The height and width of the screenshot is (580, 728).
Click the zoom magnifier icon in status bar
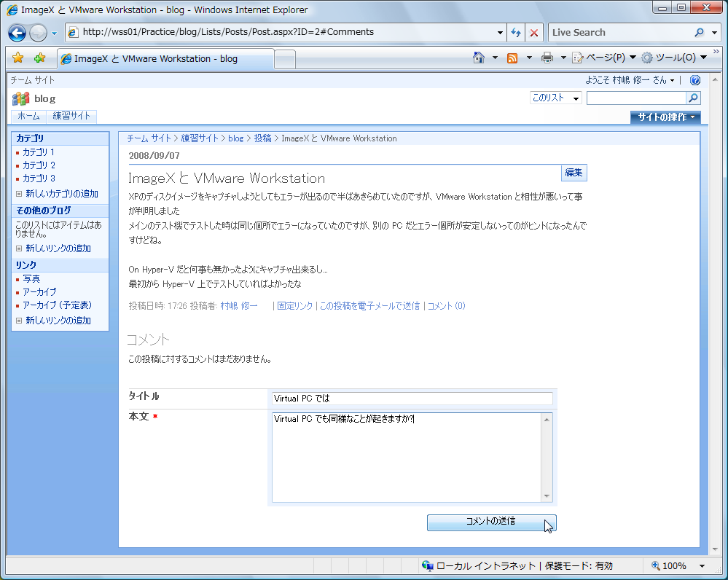click(656, 565)
